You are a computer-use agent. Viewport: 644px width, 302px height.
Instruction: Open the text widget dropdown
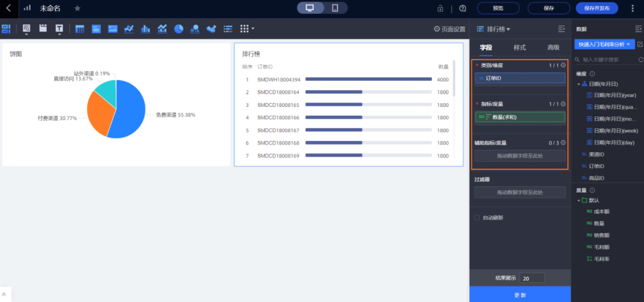(59, 29)
